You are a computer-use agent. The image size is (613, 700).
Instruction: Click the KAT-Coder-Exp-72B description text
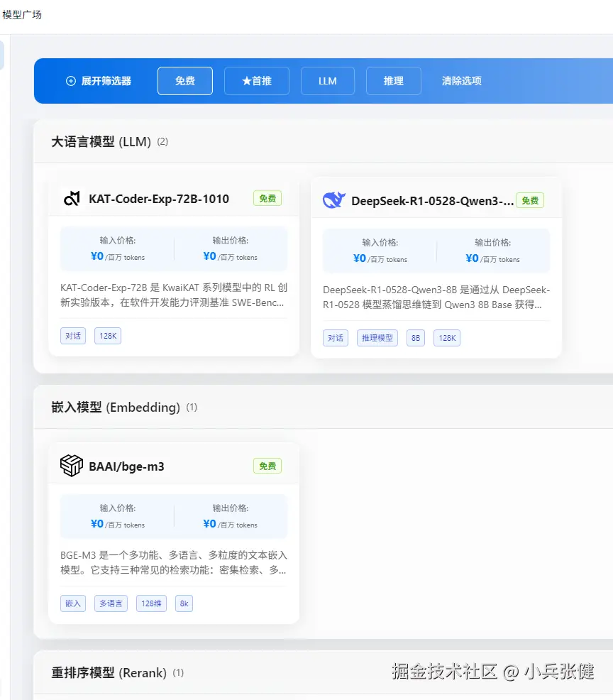pos(174,295)
